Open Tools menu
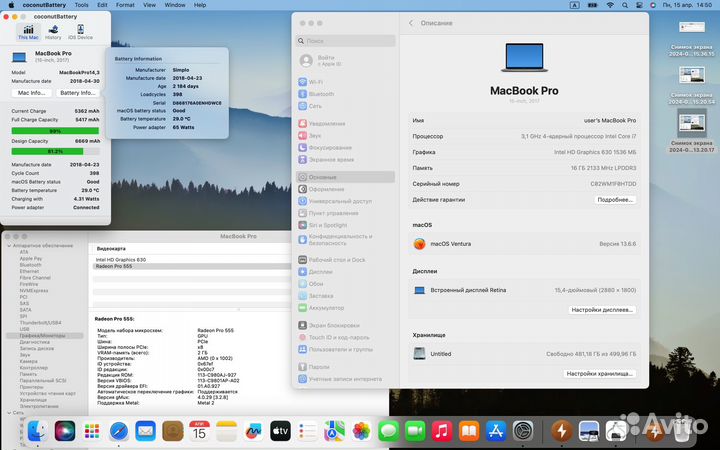720x450 pixels. (81, 5)
